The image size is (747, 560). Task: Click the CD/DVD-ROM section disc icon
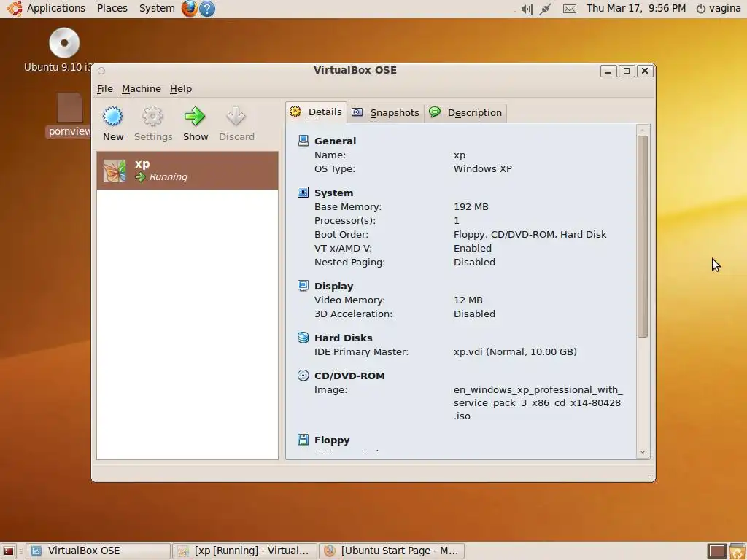[x=303, y=376]
